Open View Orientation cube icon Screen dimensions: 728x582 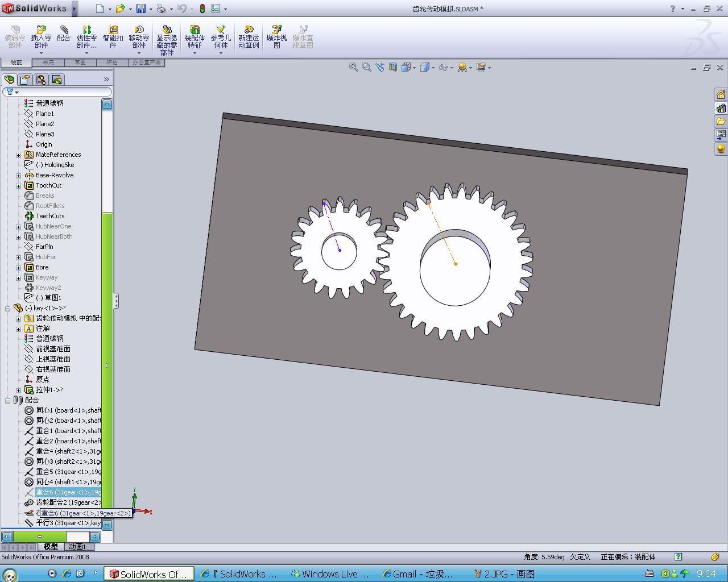pos(406,67)
